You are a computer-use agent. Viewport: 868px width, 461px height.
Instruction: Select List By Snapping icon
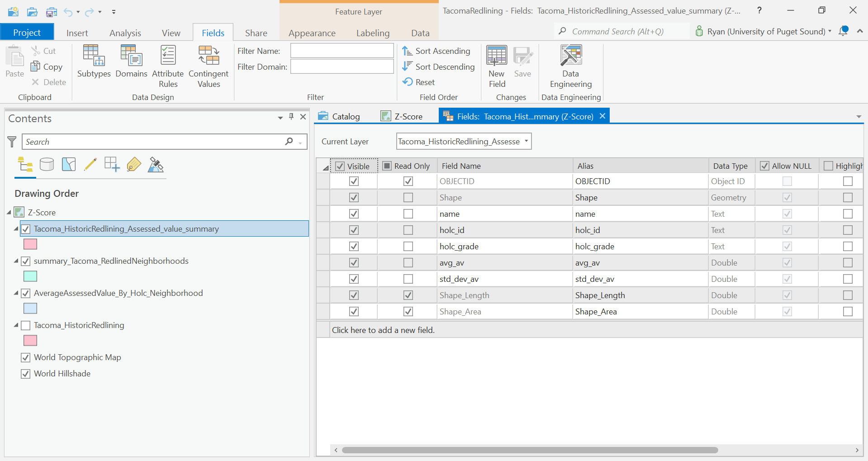112,164
